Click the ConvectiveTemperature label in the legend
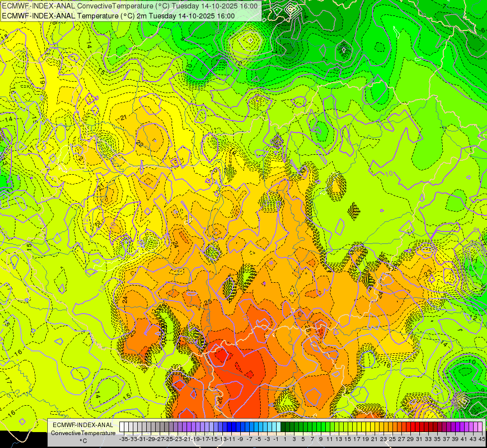Viewport: 487px width, 448px height. tap(83, 433)
